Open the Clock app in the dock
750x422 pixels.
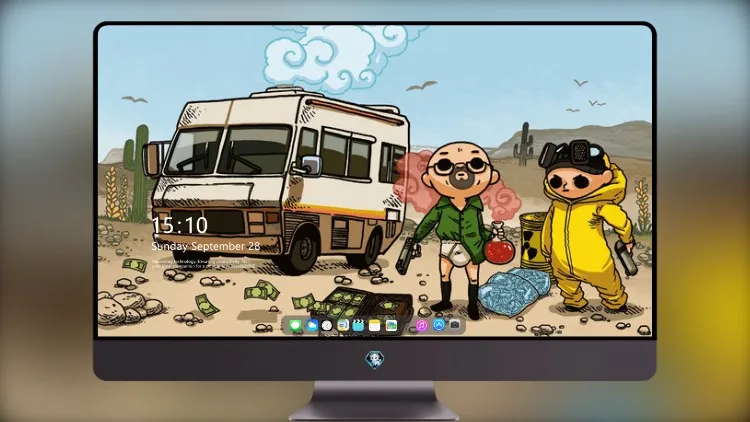[327, 326]
